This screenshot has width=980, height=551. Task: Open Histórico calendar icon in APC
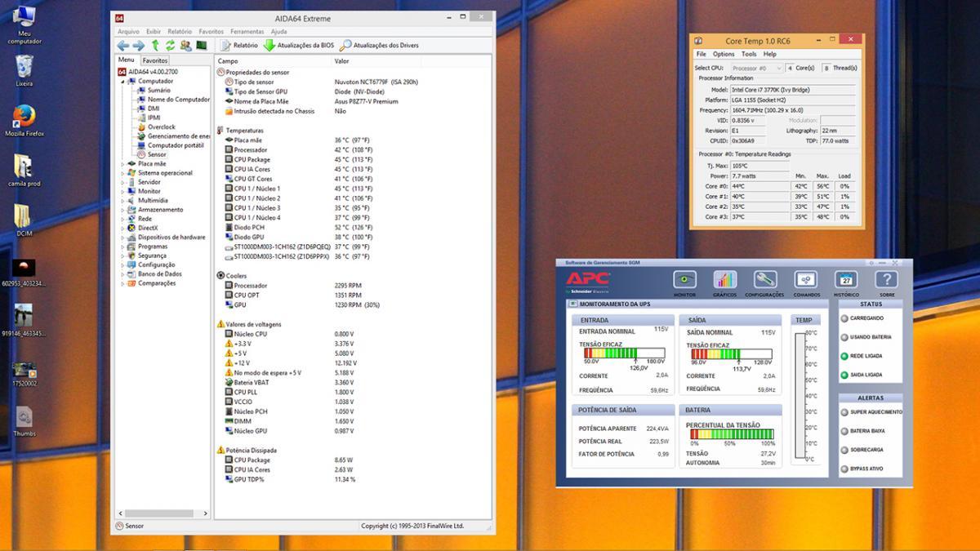pyautogui.click(x=846, y=283)
